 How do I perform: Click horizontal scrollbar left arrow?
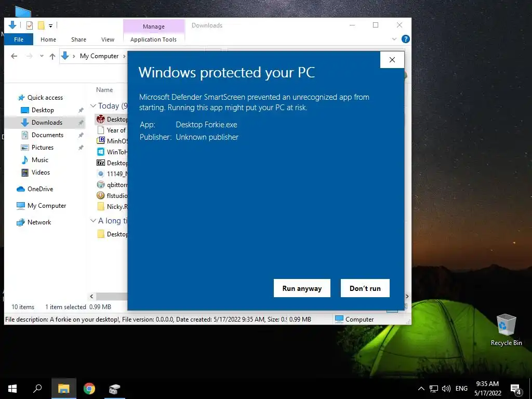(91, 296)
